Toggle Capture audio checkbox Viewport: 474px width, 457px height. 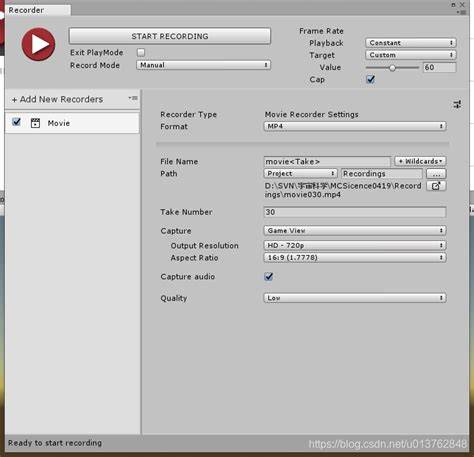click(x=268, y=276)
